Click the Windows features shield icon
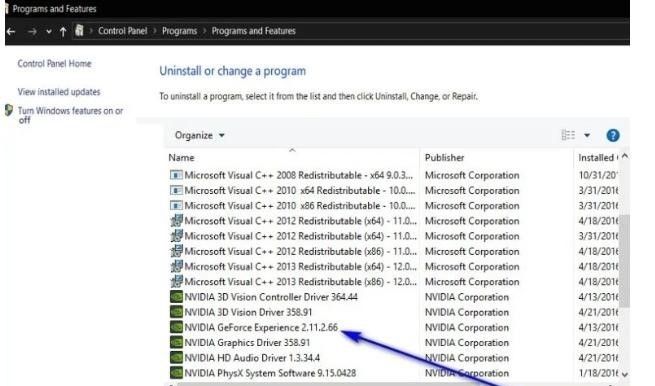This screenshot has width=655, height=386. pyautogui.click(x=9, y=111)
